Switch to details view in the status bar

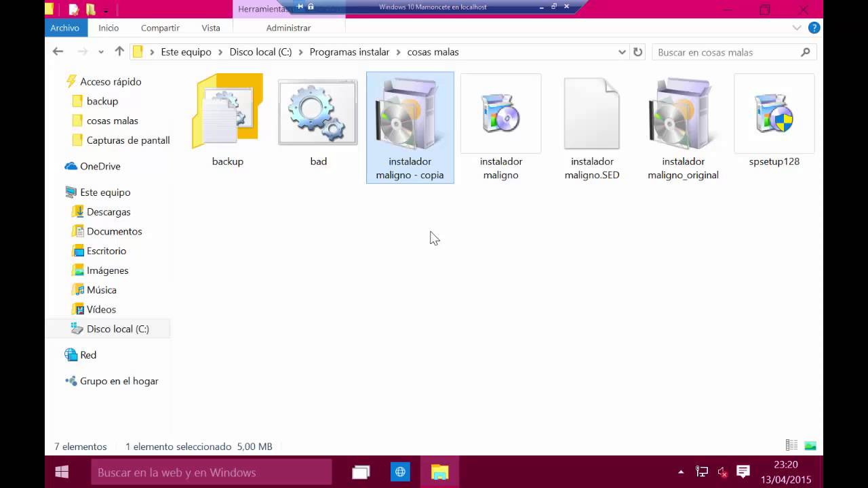[791, 445]
